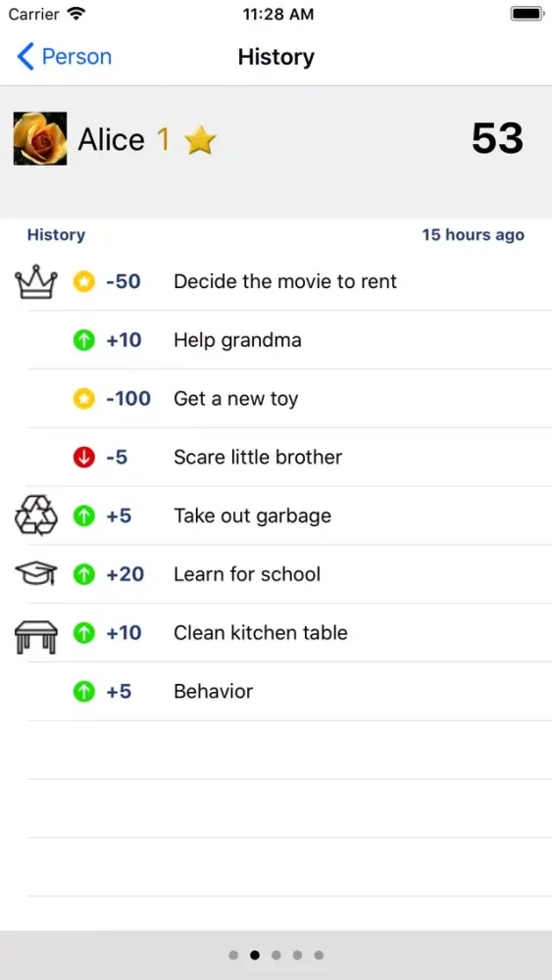The height and width of the screenshot is (980, 552).
Task: Open the Clean kitchen table entry
Action: tap(276, 633)
